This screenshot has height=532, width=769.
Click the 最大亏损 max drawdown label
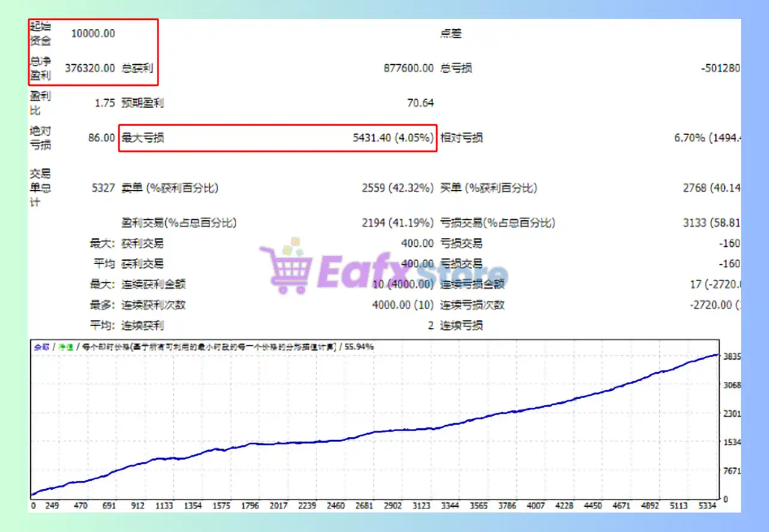coord(143,138)
